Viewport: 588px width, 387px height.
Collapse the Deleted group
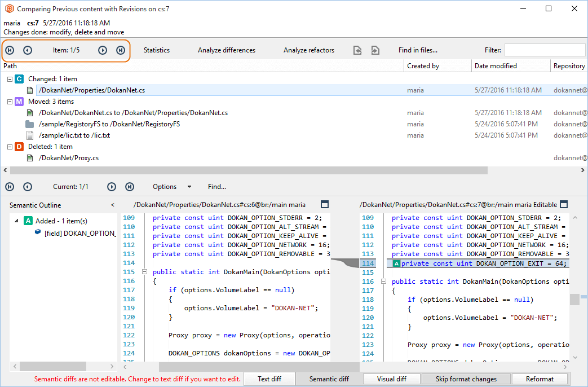(10, 146)
